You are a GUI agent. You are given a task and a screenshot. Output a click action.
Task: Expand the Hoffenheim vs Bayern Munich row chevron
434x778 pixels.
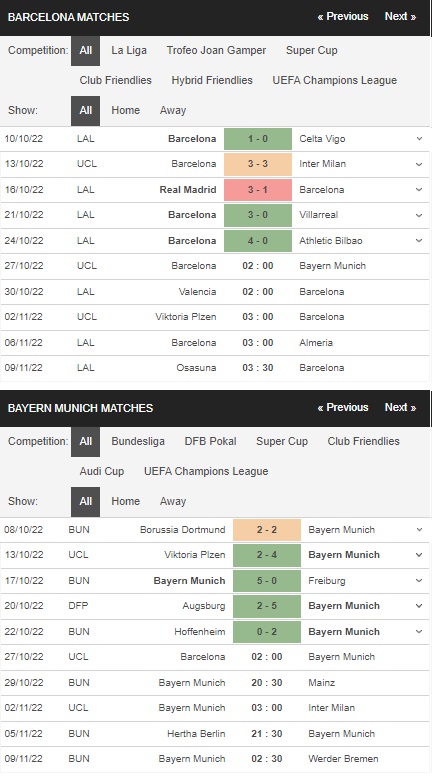(x=420, y=632)
